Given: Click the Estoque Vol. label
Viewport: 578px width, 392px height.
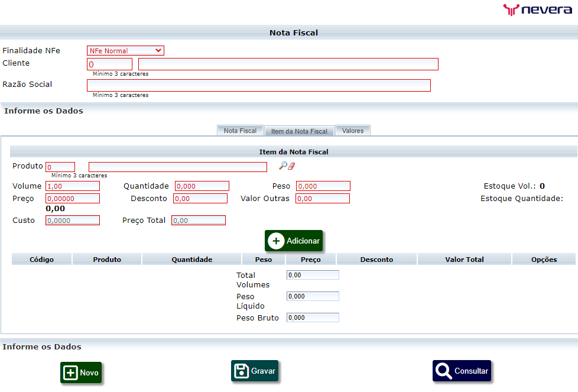Looking at the screenshot, I should [510, 186].
